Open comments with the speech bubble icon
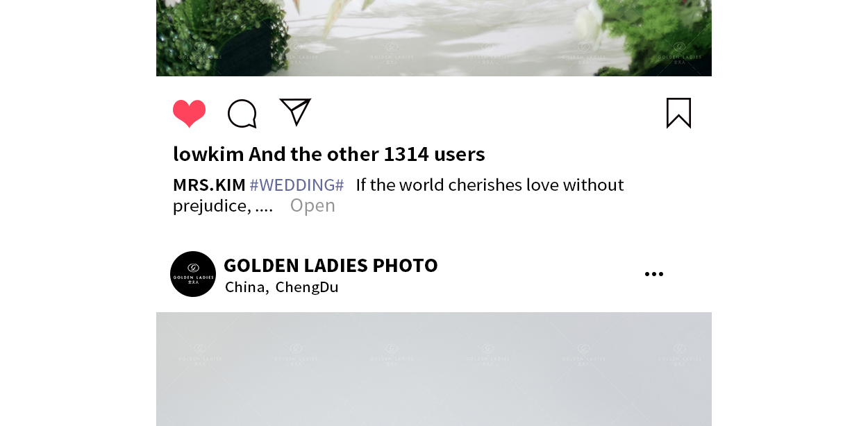This screenshot has width=868, height=426. (x=242, y=114)
